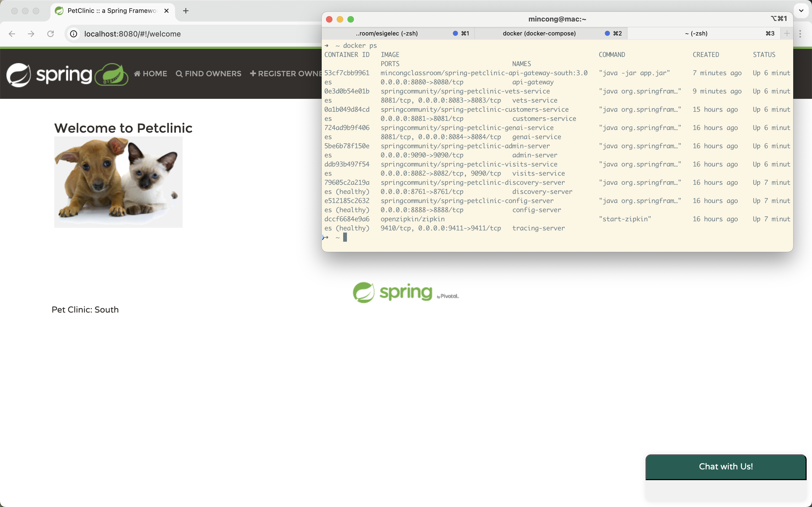Close the PetClinic browser tab
The image size is (812, 507).
166,11
